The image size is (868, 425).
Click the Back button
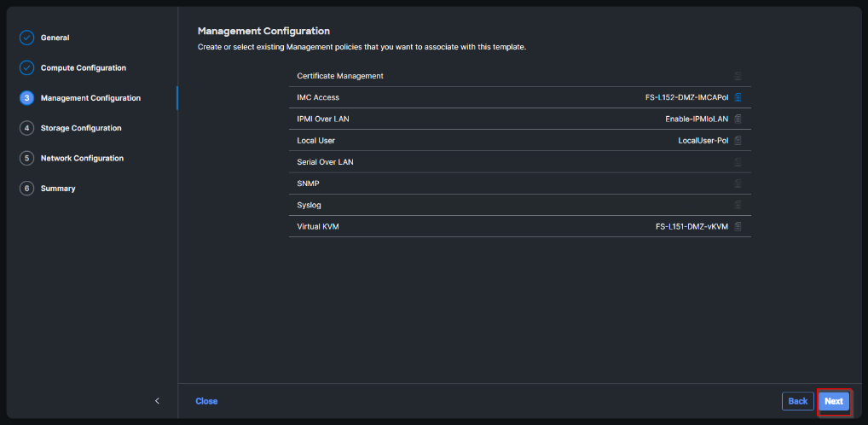coord(797,401)
